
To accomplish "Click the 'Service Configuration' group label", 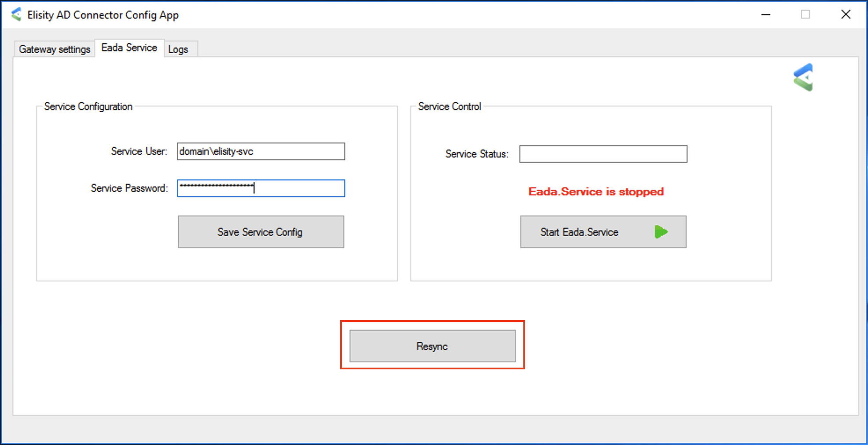I will pyautogui.click(x=88, y=106).
